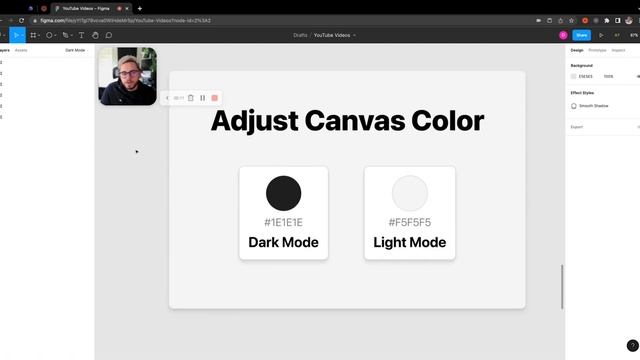Click the pink user avatar
This screenshot has height=360, width=640.
point(563,35)
